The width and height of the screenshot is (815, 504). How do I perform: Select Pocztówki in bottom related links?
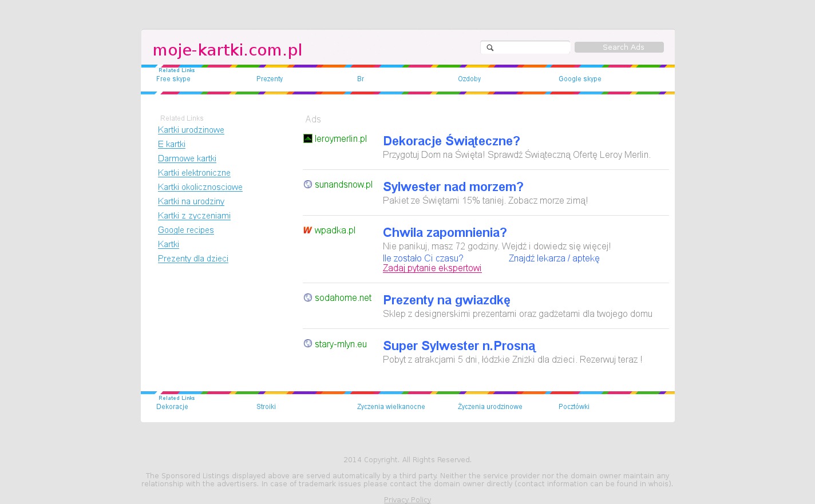coord(574,407)
